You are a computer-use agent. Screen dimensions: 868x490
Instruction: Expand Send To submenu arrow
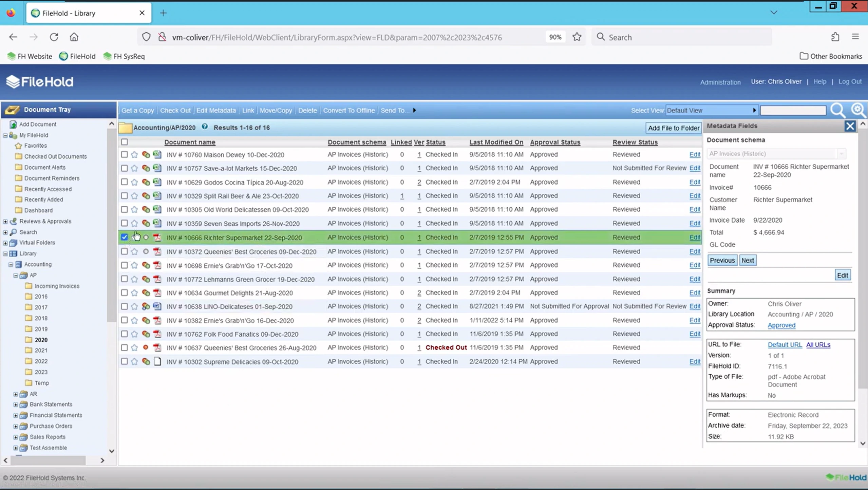(x=414, y=110)
